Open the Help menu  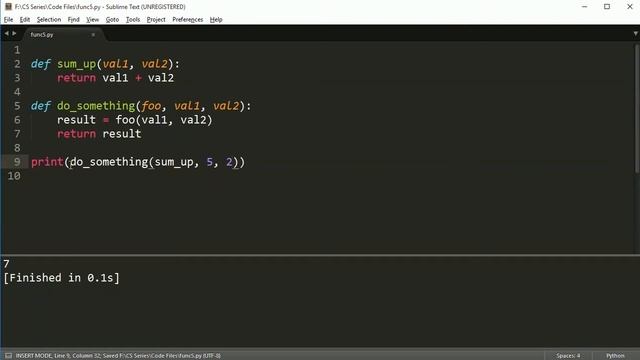216,20
